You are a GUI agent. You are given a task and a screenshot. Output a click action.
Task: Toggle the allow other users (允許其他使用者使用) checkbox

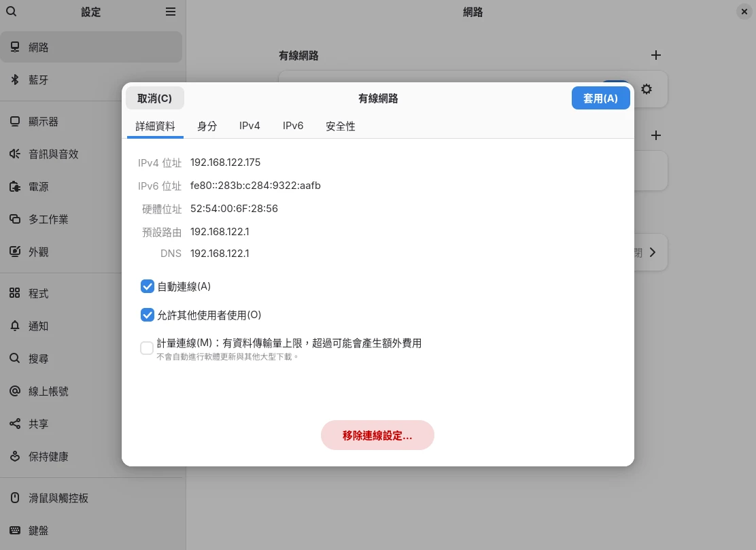(147, 315)
